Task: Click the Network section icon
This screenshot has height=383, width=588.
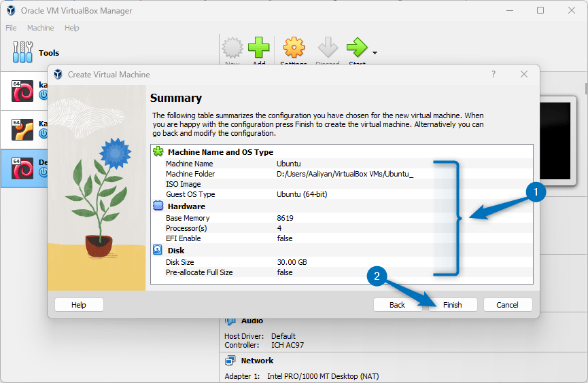Action: tap(230, 361)
